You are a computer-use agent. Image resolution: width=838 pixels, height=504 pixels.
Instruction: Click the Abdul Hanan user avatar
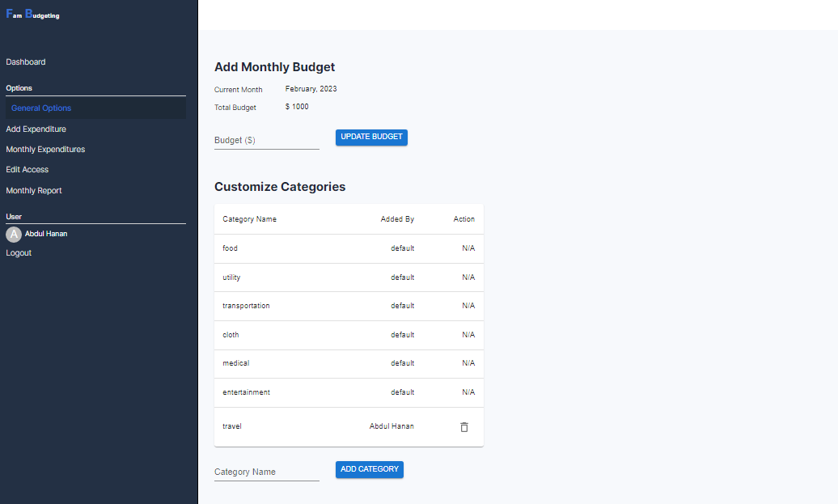[14, 235]
